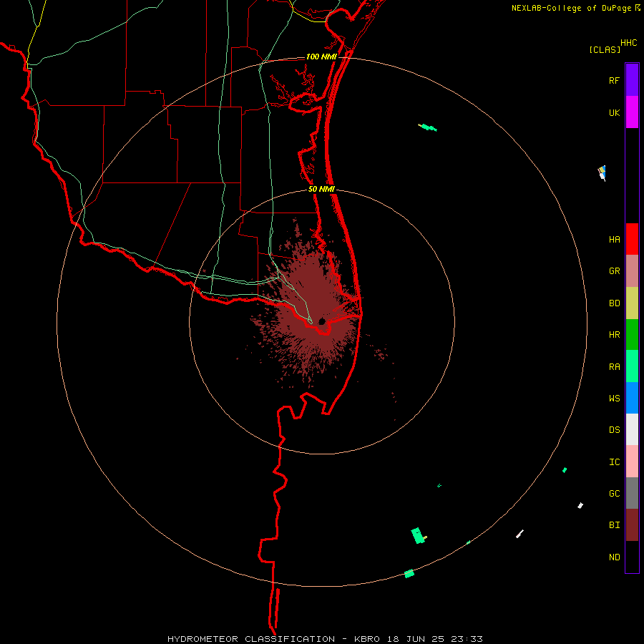
Task: Click the Hydrometeor Classification KBRO title caption
Action: point(325,639)
